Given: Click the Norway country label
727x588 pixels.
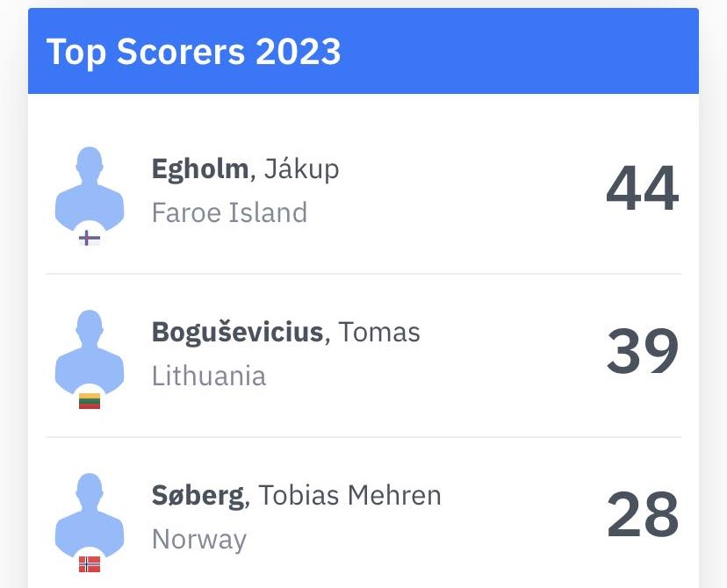Looking at the screenshot, I should [199, 540].
